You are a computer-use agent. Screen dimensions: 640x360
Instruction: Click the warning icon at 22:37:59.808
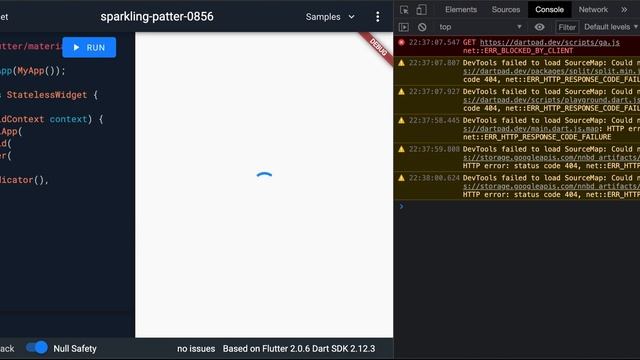402,149
